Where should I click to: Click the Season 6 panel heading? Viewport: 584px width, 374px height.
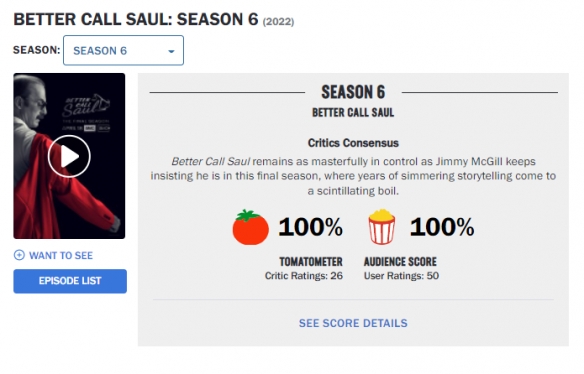tap(353, 92)
